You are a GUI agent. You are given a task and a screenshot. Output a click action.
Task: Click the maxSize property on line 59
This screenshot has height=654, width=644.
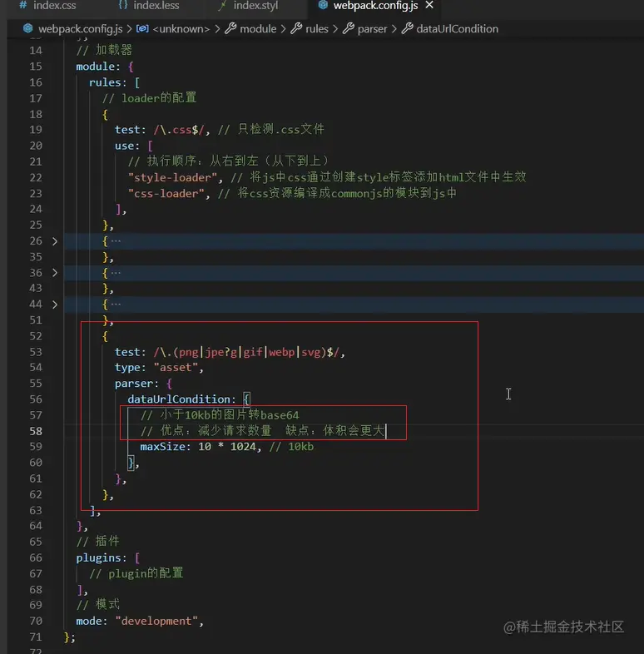163,447
